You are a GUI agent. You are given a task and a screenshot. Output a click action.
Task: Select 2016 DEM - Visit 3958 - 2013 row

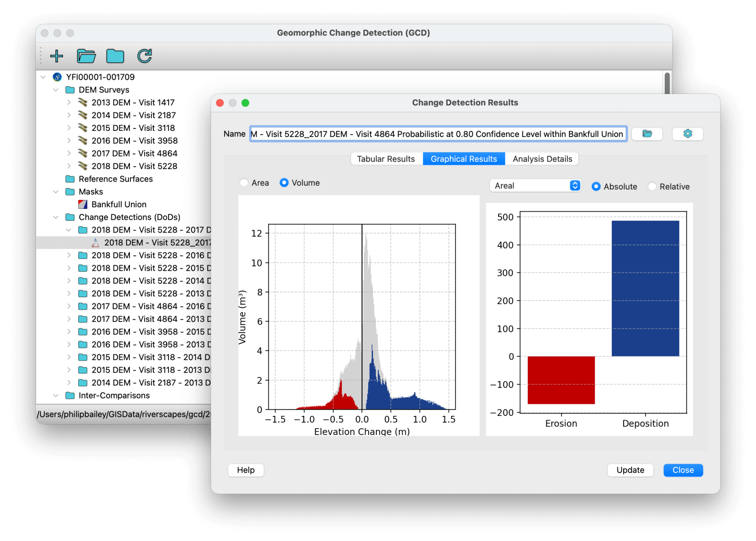124,344
